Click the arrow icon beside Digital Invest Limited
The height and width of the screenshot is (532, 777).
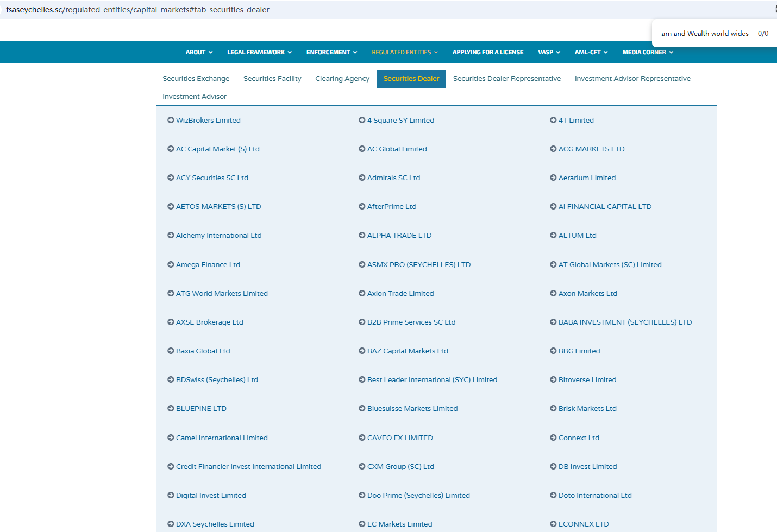click(x=171, y=495)
